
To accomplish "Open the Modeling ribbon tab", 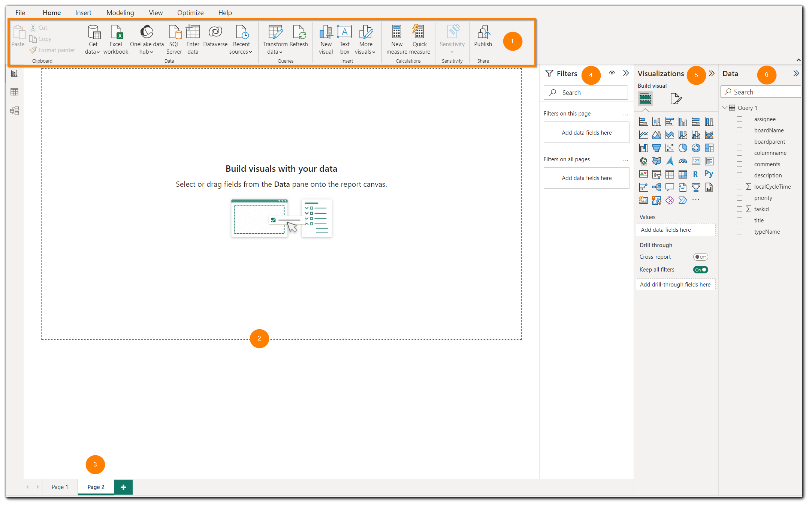I will pyautogui.click(x=120, y=13).
